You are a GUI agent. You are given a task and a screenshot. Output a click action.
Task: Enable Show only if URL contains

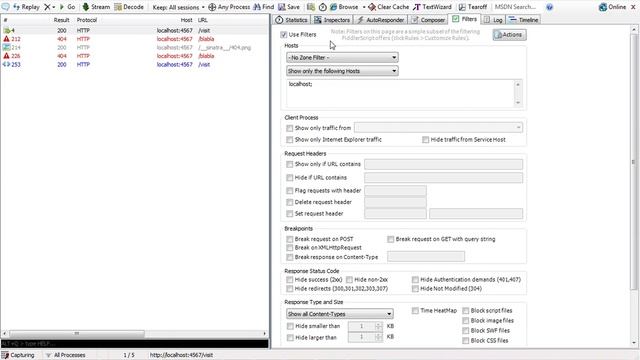point(289,164)
